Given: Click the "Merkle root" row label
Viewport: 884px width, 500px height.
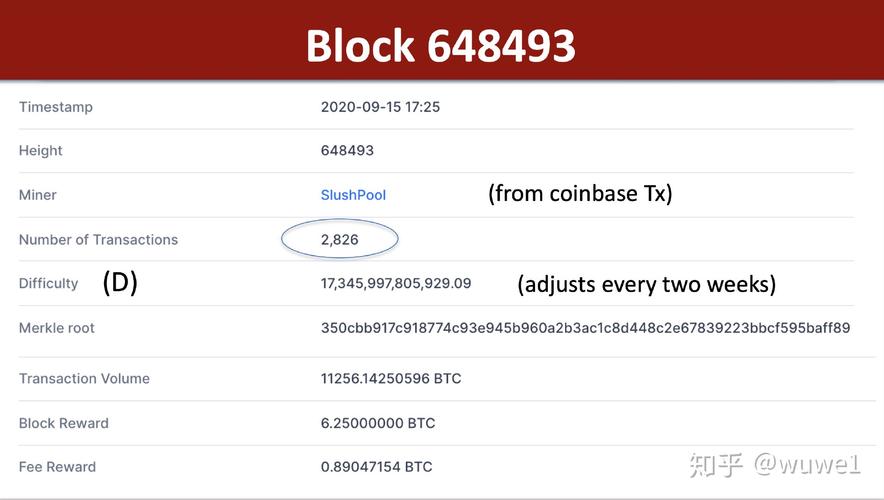Looking at the screenshot, I should [x=57, y=328].
